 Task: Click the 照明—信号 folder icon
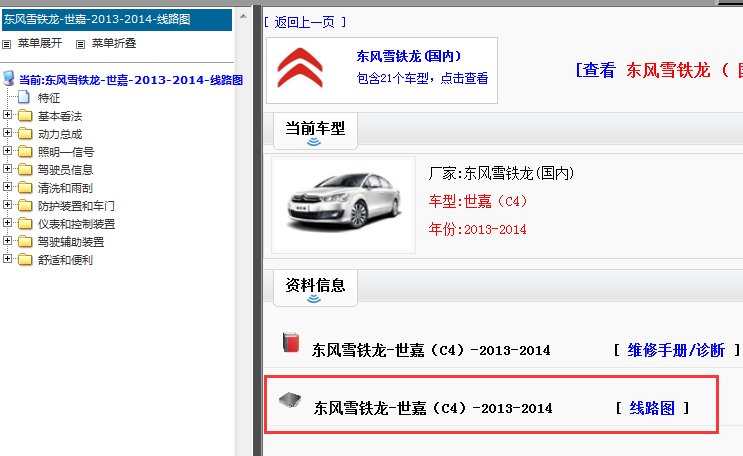[25, 152]
